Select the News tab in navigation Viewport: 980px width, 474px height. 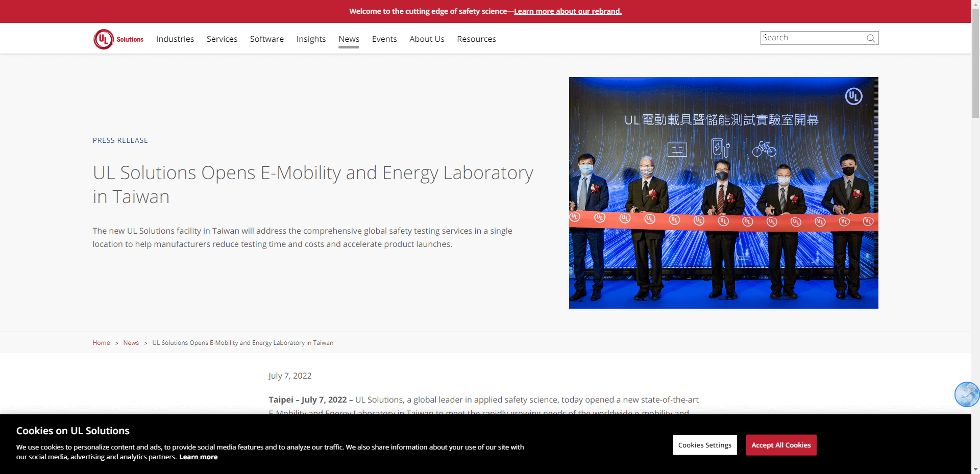tap(349, 39)
